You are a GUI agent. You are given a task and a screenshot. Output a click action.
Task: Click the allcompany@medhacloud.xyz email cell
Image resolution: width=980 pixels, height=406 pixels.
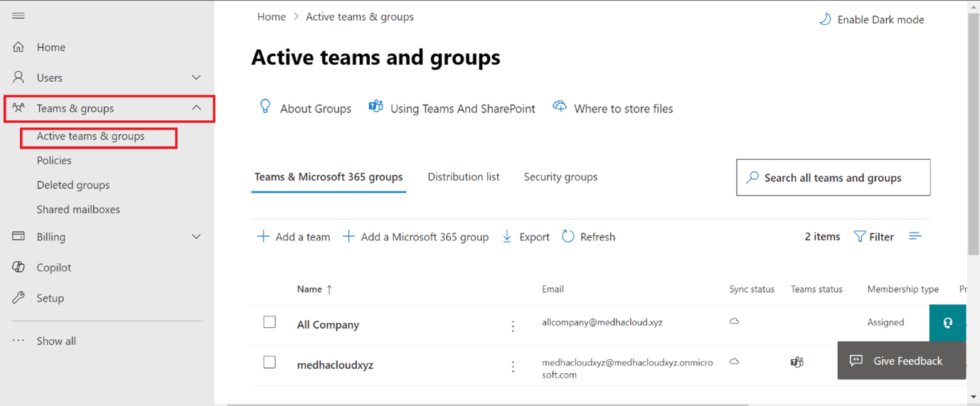[x=602, y=322]
